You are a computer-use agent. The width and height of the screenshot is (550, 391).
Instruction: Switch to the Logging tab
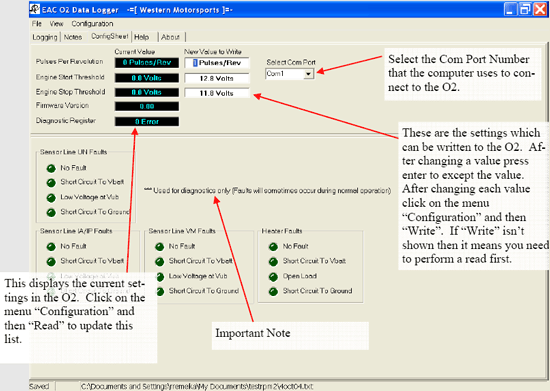45,37
